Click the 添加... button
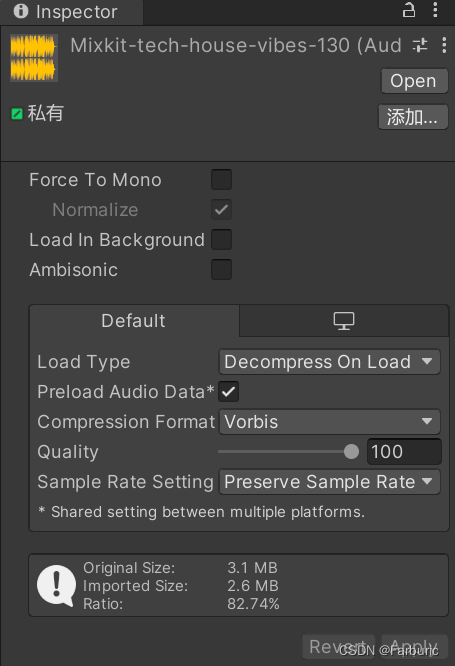Viewport: 455px width, 666px height. pos(413,117)
